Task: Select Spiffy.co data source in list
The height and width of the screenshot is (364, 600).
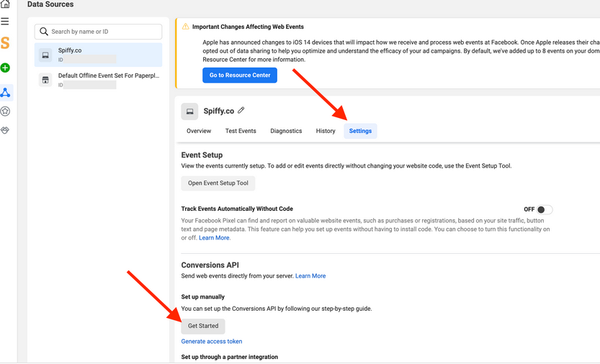Action: (x=99, y=55)
